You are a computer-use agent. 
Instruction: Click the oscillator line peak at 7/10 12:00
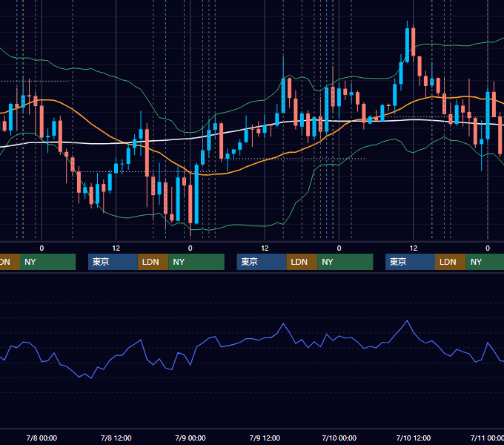(407, 320)
